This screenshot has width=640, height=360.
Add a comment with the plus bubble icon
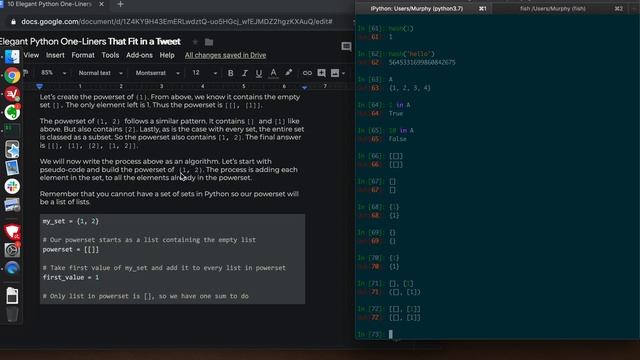(322, 73)
